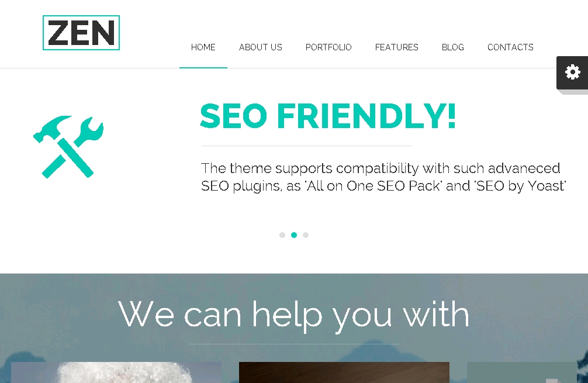588x383 pixels.
Task: Click the SEO plugins description text
Action: pos(383,177)
